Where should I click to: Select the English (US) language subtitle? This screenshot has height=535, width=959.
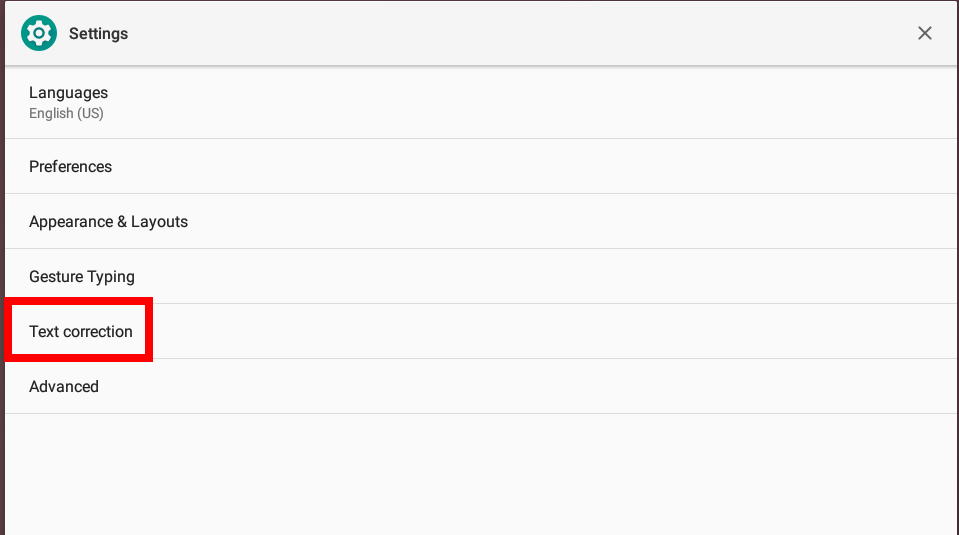(66, 113)
